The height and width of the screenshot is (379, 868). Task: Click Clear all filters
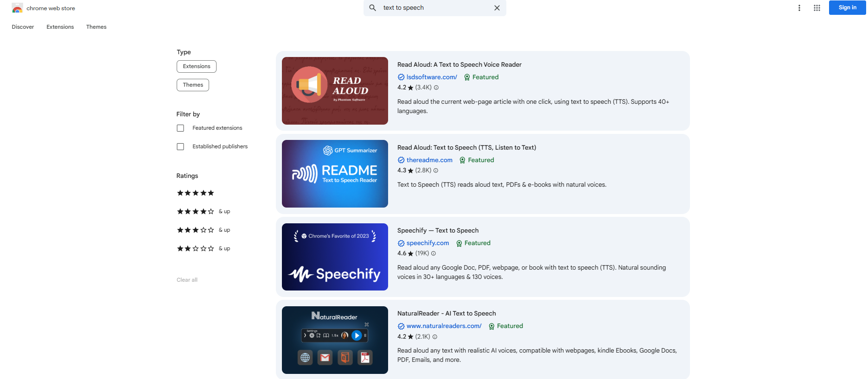tap(187, 280)
